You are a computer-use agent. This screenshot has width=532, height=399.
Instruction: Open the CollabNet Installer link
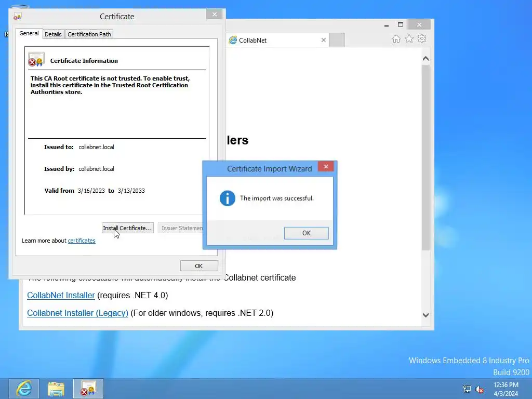pyautogui.click(x=61, y=295)
